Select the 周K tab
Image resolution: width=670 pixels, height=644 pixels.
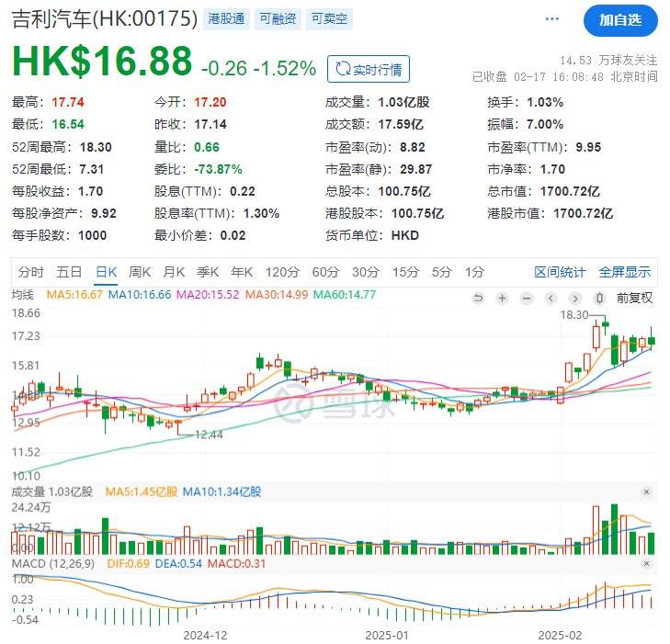[141, 274]
